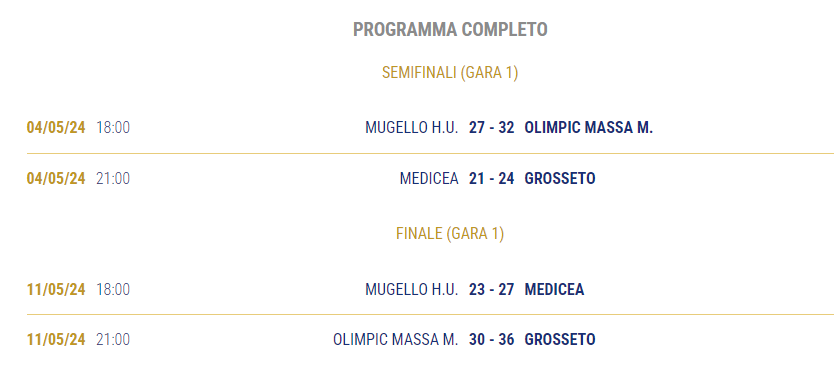Click MUGELLO H.U. in the first semifinal
This screenshot has width=834, height=389.
click(x=411, y=128)
